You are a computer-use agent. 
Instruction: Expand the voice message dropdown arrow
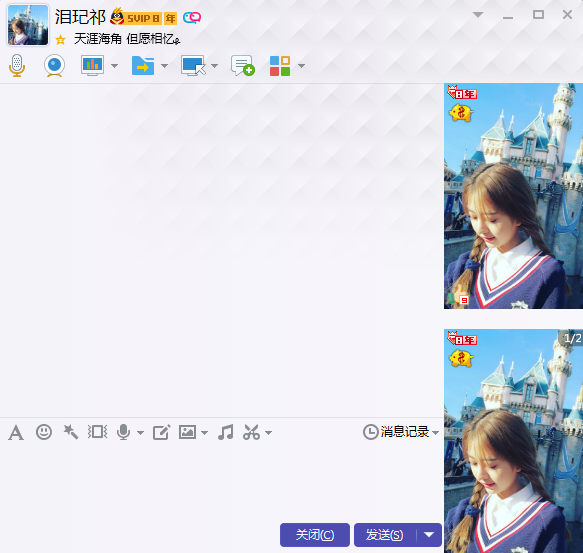pyautogui.click(x=140, y=433)
